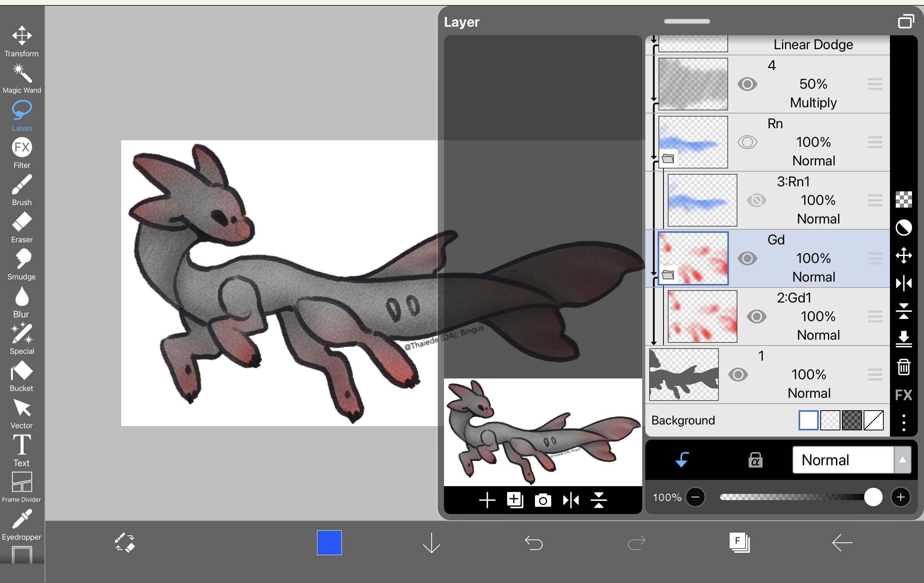Open layer FX in right sidebar

(x=904, y=395)
